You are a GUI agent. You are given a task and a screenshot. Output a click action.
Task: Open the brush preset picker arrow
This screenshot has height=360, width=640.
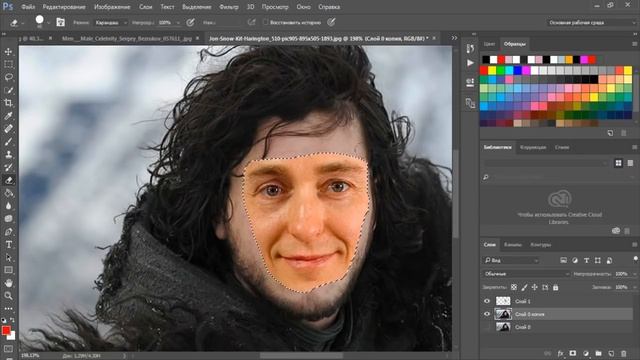(48, 23)
